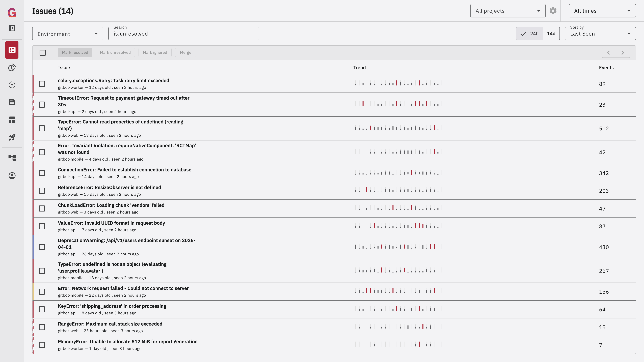Screen dimensions: 644x362
Task: Open the Sort by Last Seen dropdown
Action: click(600, 34)
